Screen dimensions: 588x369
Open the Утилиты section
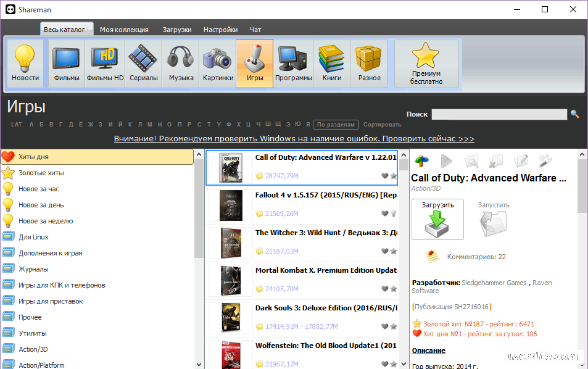(x=97, y=333)
